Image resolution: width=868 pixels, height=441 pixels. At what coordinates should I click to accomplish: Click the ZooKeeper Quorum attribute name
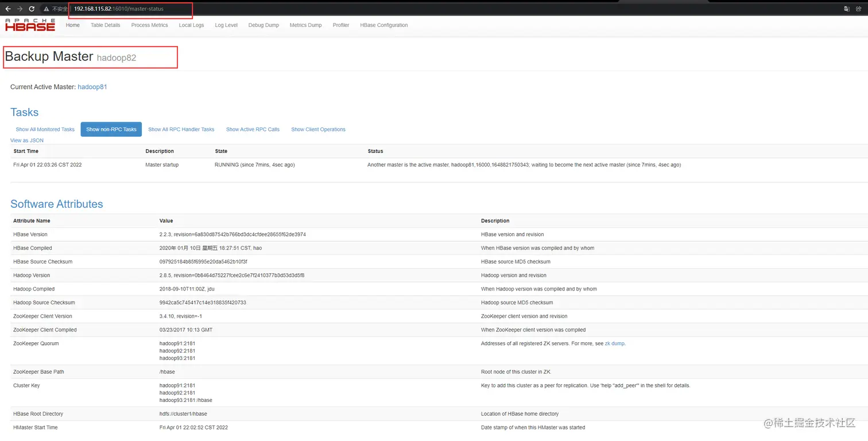coord(36,343)
